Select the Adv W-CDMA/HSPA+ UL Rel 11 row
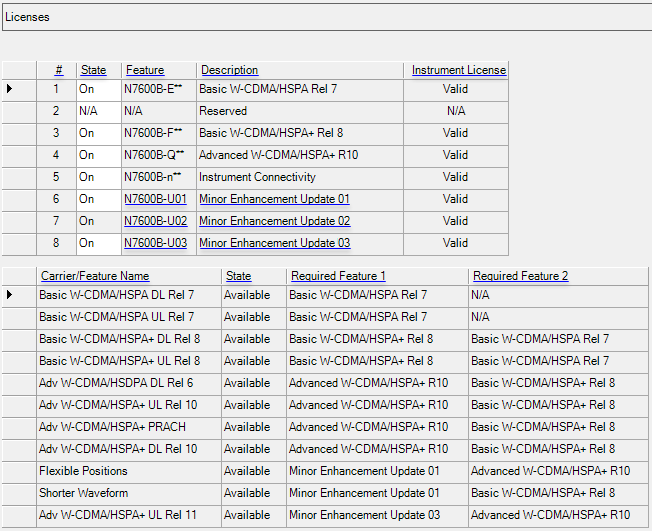Screen dimensions: 652x531 325,516
